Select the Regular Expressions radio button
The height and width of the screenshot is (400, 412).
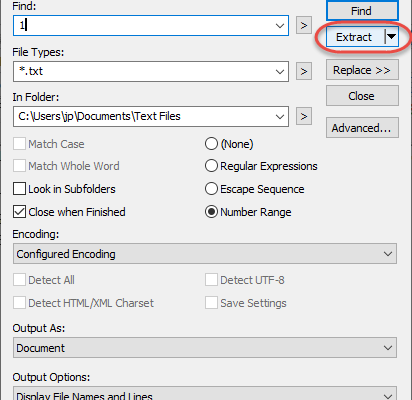211,166
